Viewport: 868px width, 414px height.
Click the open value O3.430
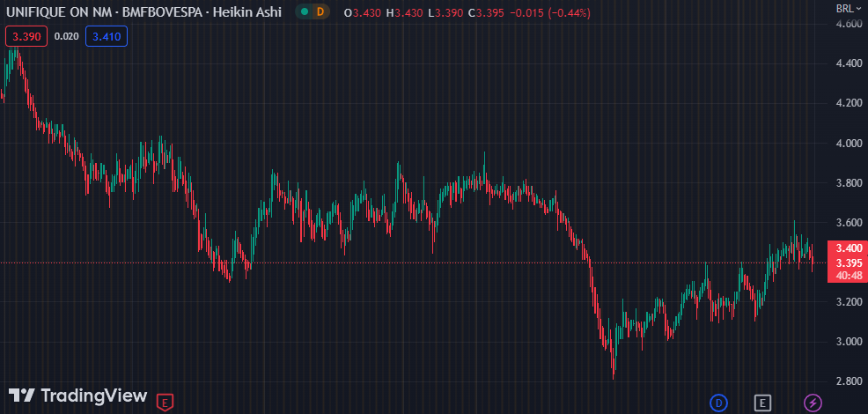pos(363,12)
